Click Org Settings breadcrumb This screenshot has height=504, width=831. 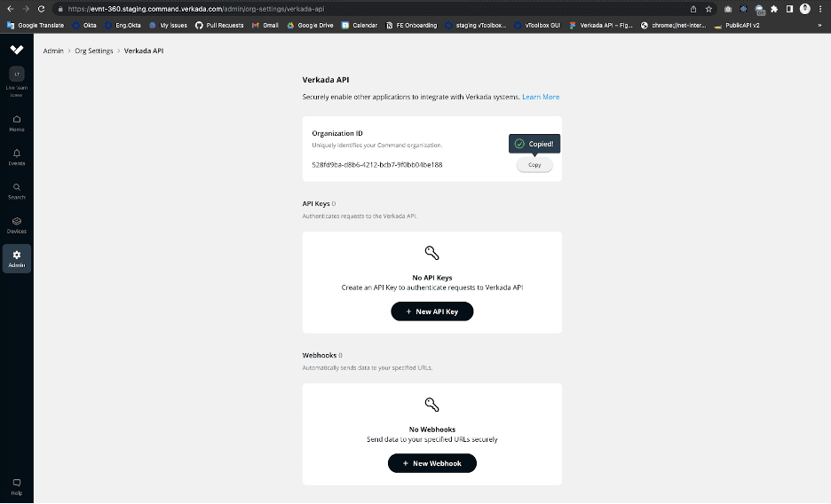[94, 51]
